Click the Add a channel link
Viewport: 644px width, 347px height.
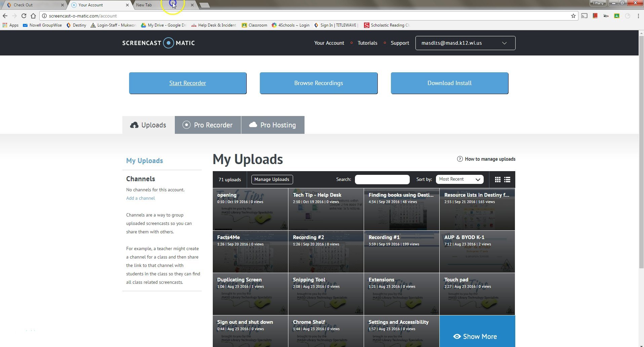tap(140, 198)
